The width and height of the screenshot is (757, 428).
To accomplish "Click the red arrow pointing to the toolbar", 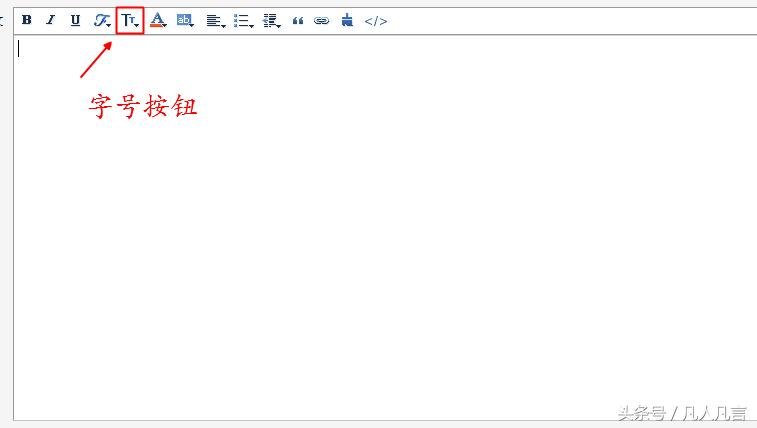I will 96,61.
